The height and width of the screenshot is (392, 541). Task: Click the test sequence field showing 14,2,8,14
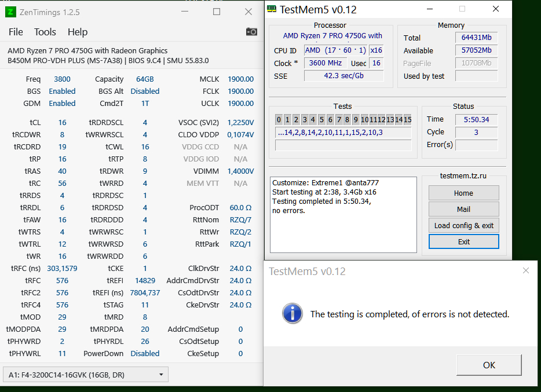click(x=343, y=133)
